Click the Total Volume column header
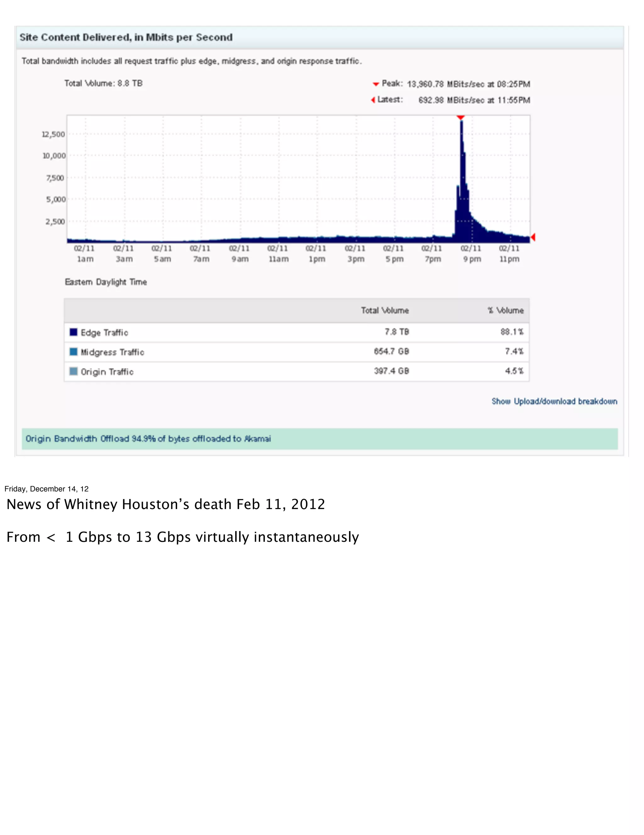Screen dimensions: 644x835 [x=385, y=311]
